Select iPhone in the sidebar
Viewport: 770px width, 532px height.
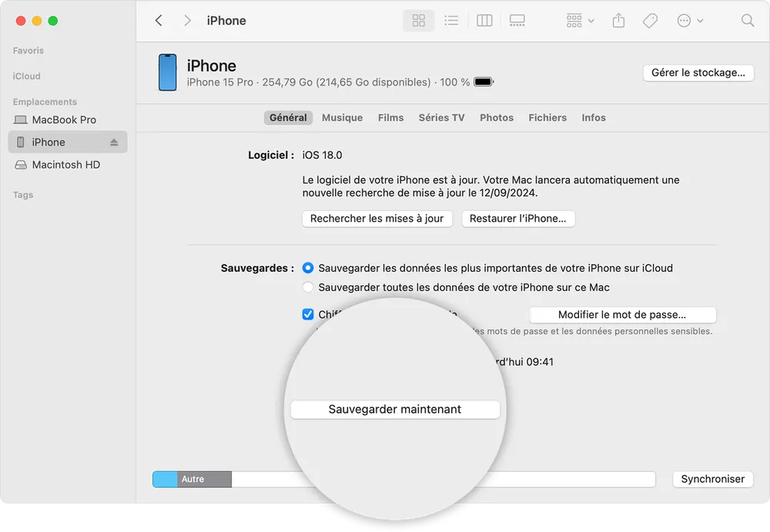click(68, 142)
